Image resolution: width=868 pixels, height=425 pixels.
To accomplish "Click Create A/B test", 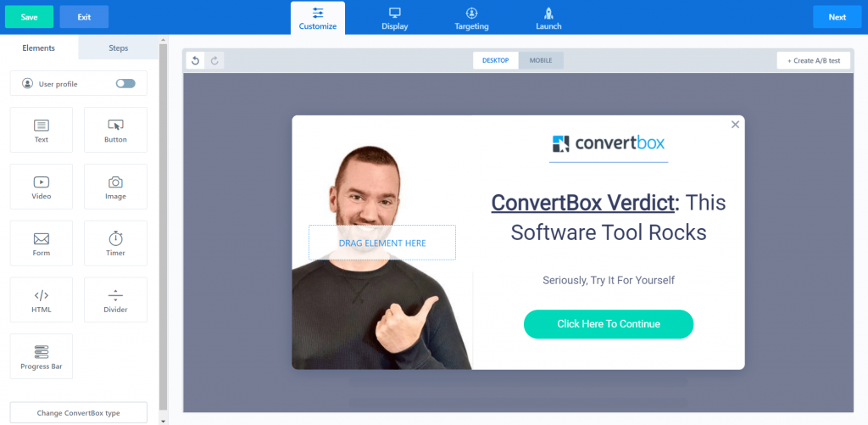I will (x=813, y=60).
